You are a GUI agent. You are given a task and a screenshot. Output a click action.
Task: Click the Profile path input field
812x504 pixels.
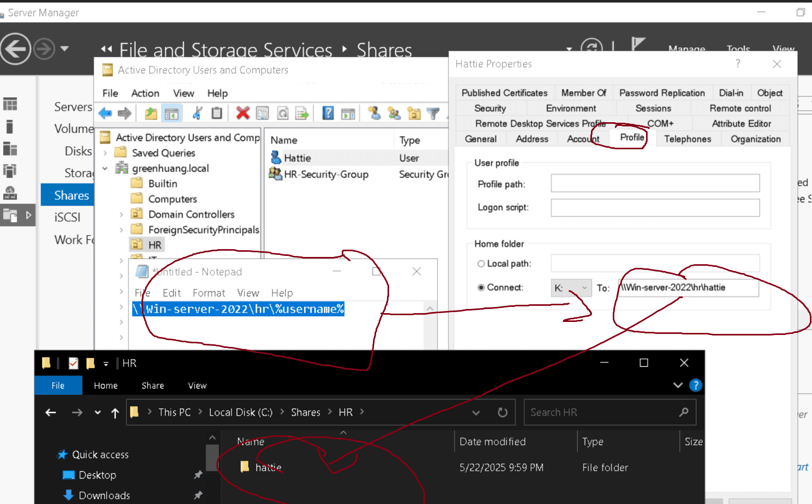point(655,183)
